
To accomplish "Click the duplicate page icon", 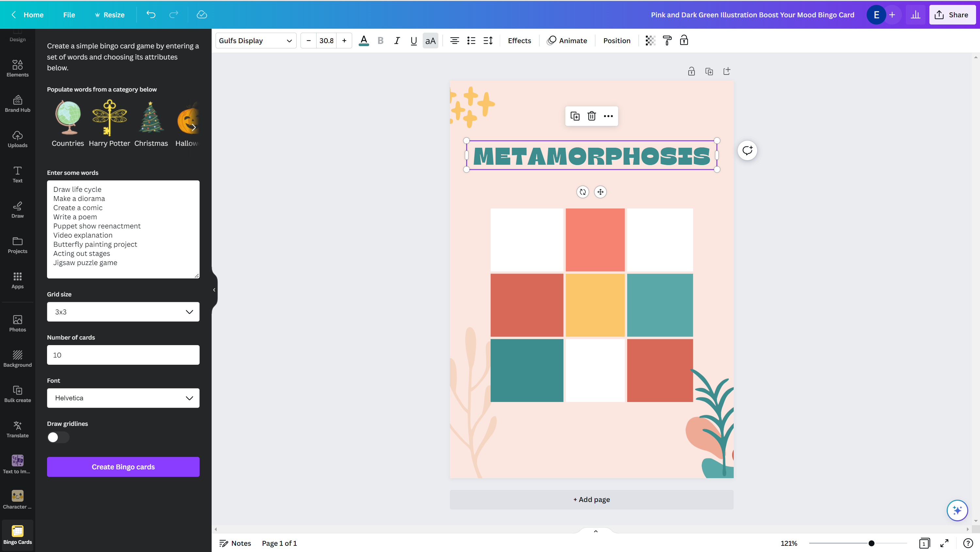I will (709, 71).
